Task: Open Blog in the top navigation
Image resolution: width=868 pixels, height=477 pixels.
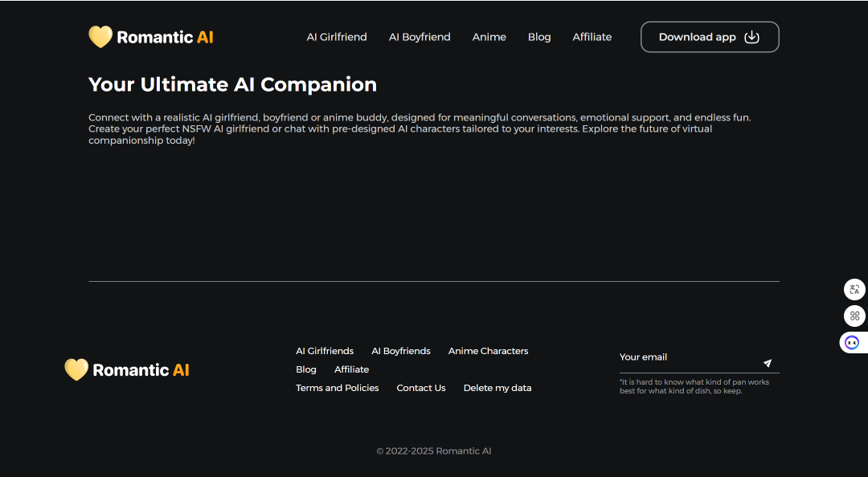Action: 539,37
